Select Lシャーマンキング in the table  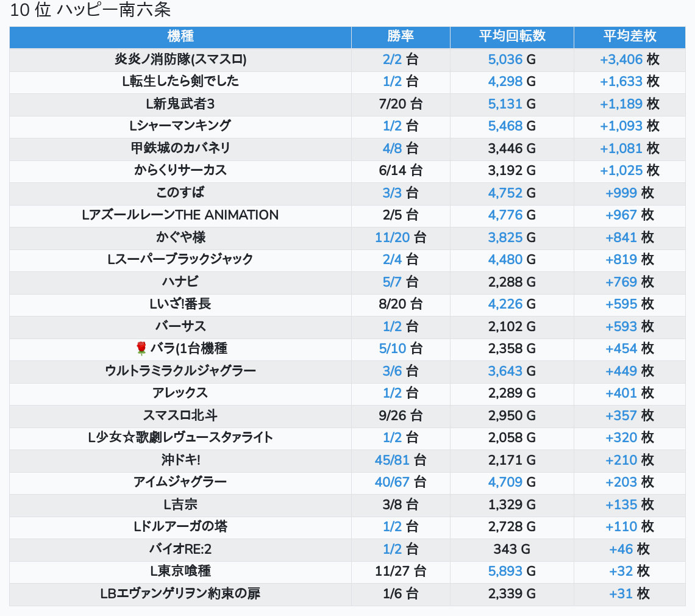coord(180,126)
